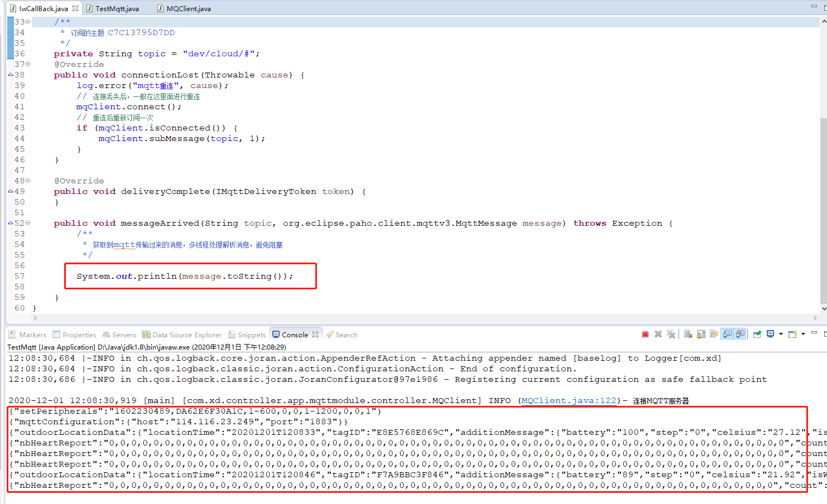
Task: Toggle Show Console When Standard Error Changes
Action: click(740, 333)
